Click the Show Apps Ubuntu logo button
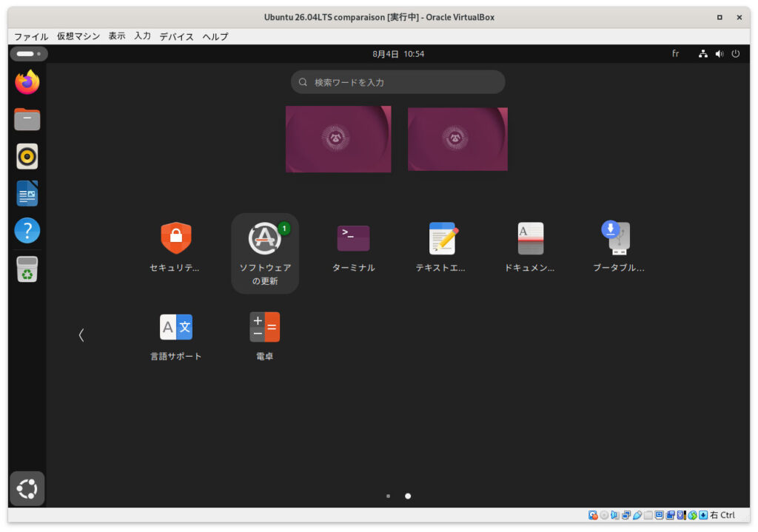758x532 pixels. coord(27,488)
